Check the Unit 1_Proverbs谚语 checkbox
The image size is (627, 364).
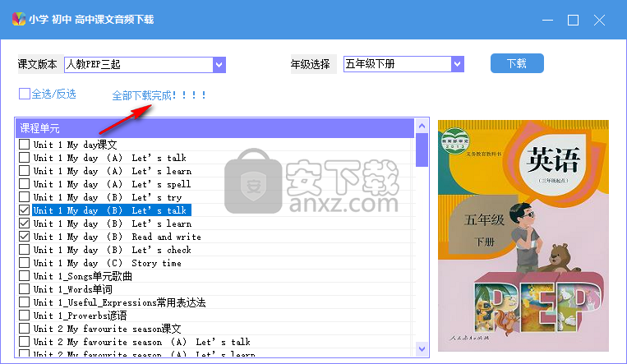coord(25,316)
